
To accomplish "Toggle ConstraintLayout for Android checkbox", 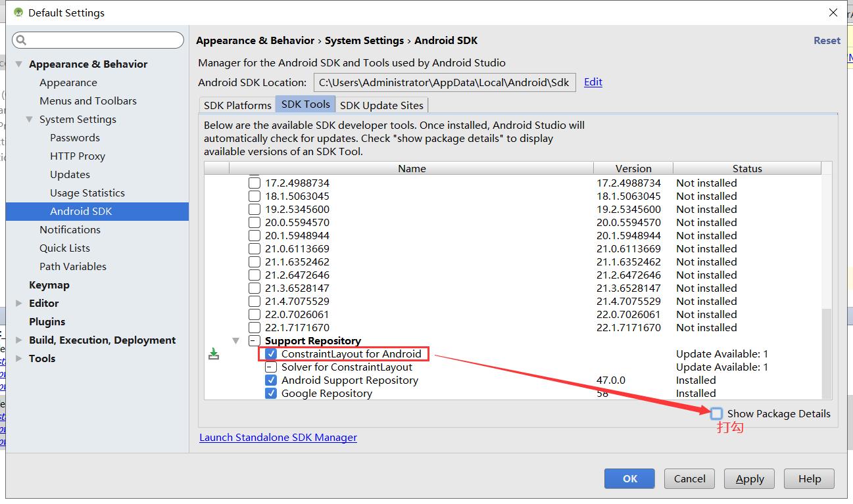I will 271,354.
